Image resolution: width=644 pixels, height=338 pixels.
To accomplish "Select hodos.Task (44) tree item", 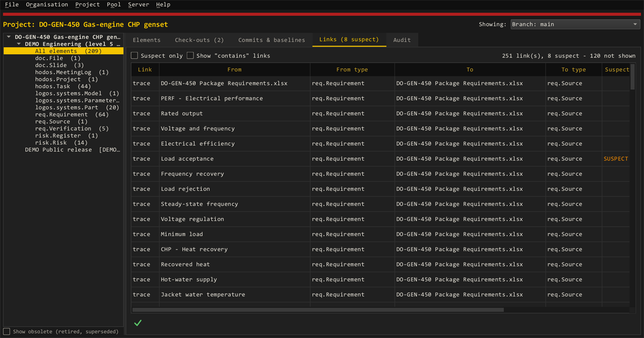I will [x=63, y=86].
